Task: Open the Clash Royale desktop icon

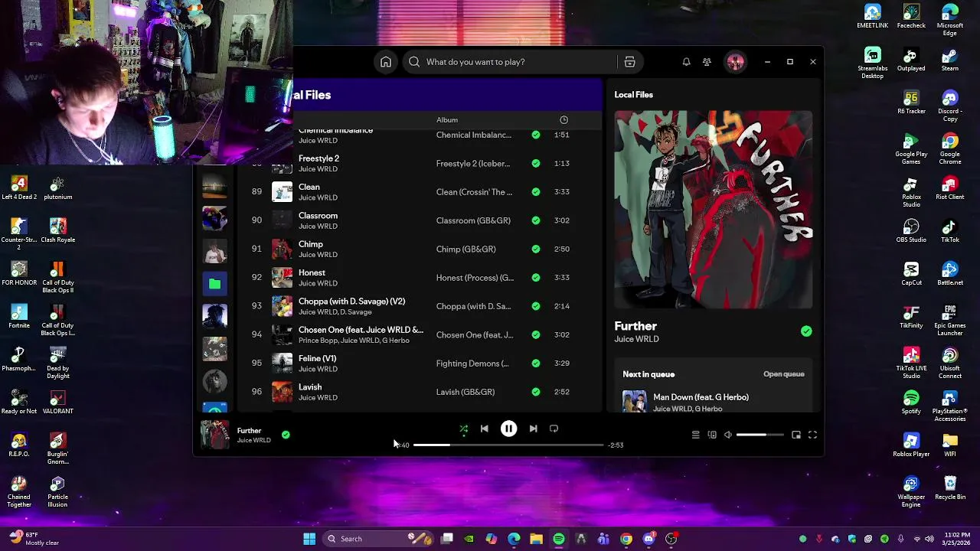Action: tap(57, 230)
